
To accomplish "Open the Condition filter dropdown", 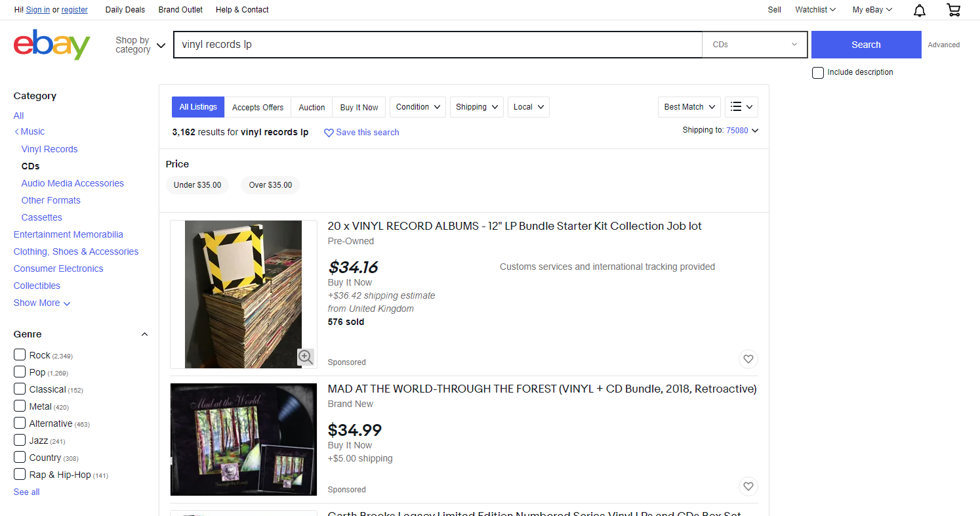I will click(x=418, y=107).
